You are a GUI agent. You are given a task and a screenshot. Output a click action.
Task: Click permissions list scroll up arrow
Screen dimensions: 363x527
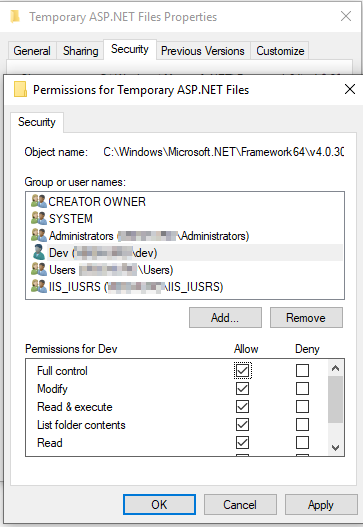[335, 368]
